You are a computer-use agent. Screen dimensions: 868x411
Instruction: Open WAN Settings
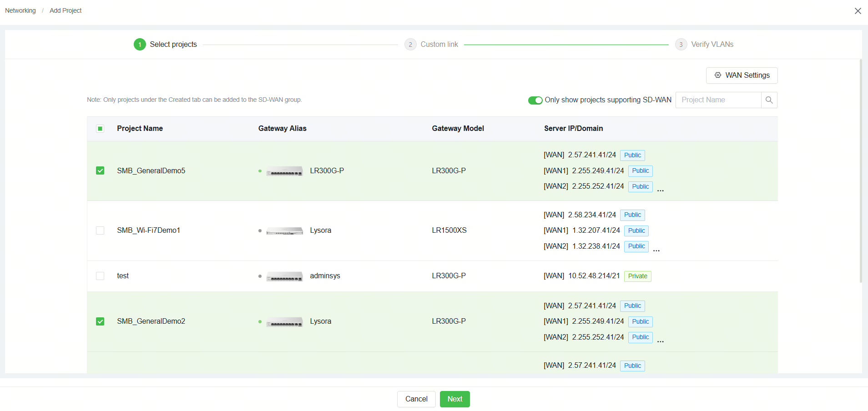point(742,75)
